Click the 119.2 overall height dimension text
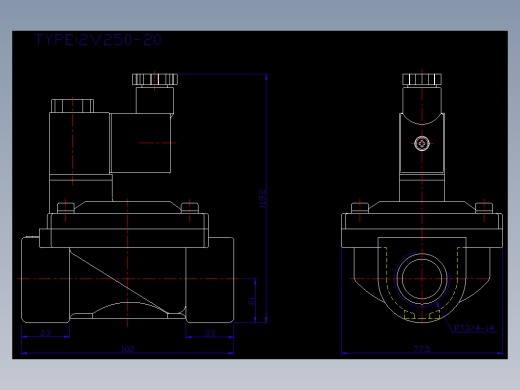This screenshot has width=520, height=390. point(262,199)
